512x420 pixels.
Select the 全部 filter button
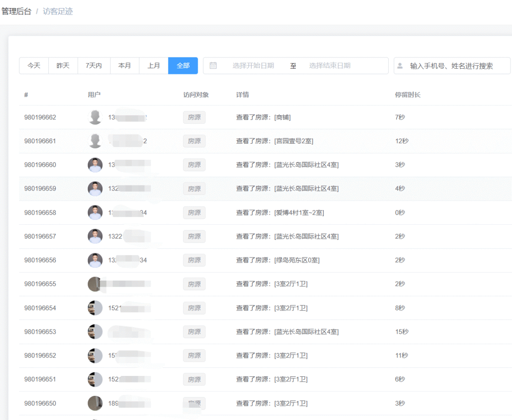[183, 66]
